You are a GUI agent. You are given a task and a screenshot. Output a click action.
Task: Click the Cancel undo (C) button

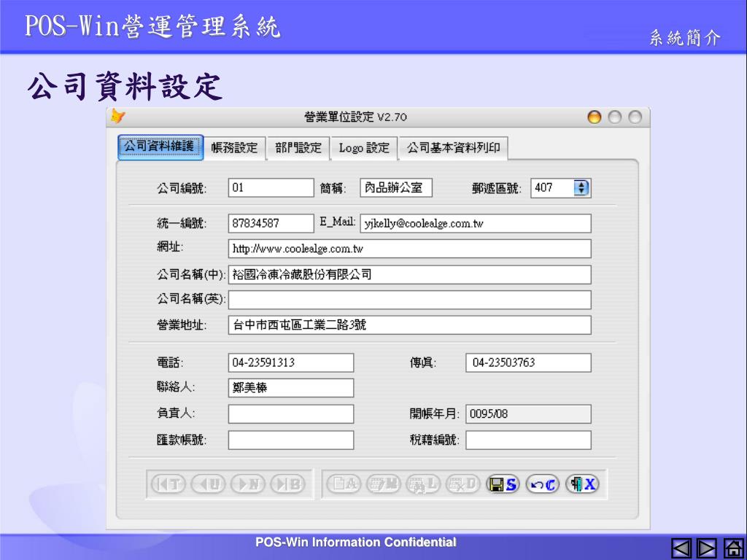(x=543, y=484)
